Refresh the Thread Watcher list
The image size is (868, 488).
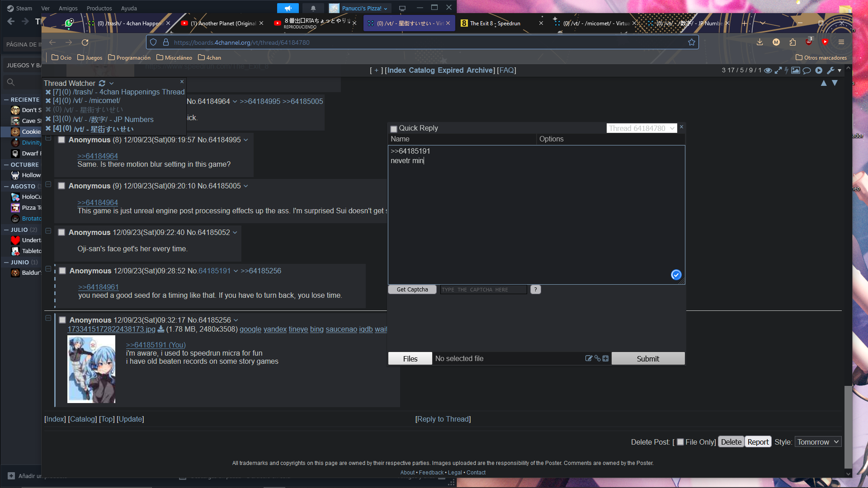click(102, 83)
